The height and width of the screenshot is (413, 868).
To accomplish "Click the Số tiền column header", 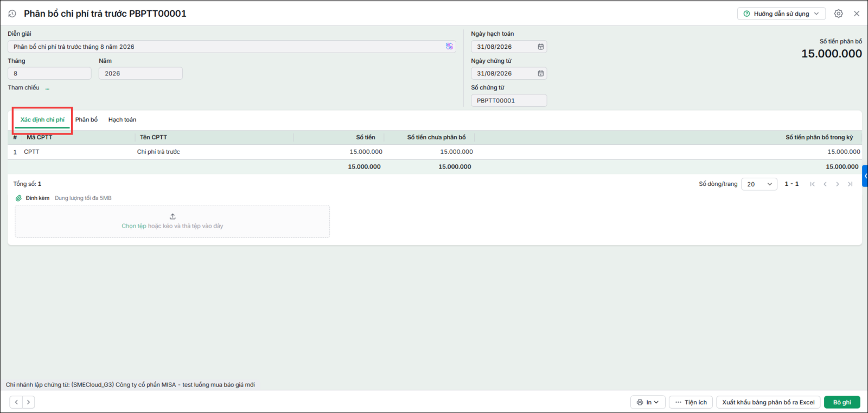I will pyautogui.click(x=365, y=137).
